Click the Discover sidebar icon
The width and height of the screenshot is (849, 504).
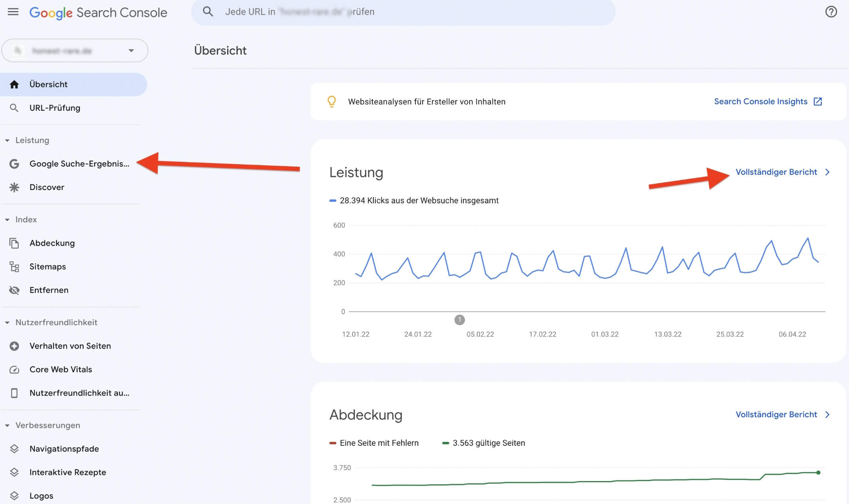[15, 187]
